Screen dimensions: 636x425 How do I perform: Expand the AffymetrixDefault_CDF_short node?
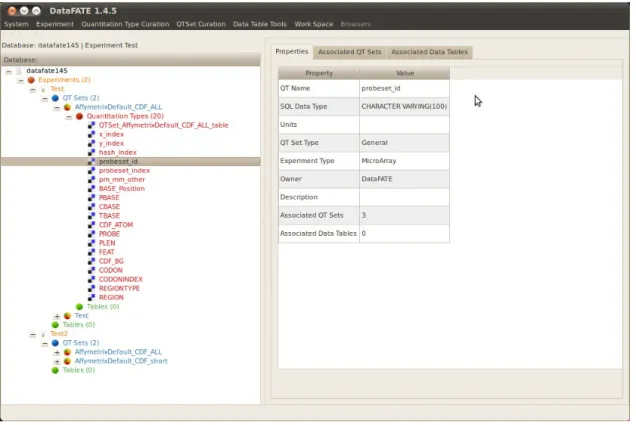tap(57, 361)
